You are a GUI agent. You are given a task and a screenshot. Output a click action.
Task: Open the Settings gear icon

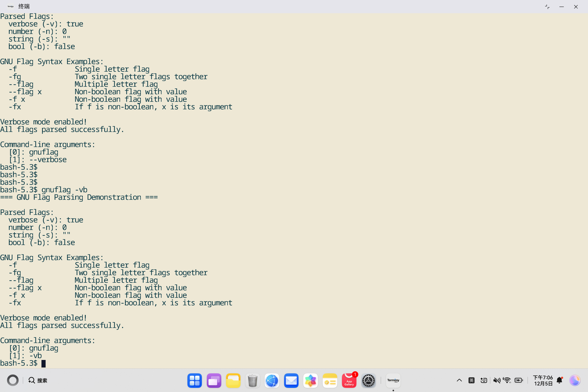[x=368, y=381]
